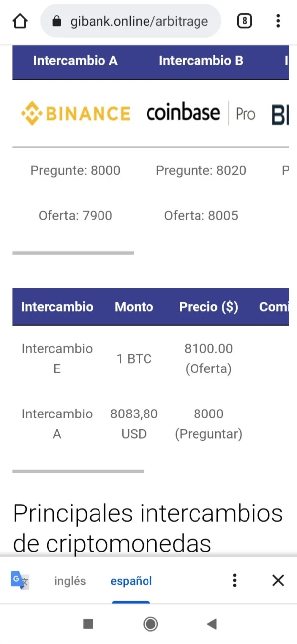Tap the gibank.online/arbitrage address bar
The height and width of the screenshot is (644, 297).
pyautogui.click(x=139, y=21)
